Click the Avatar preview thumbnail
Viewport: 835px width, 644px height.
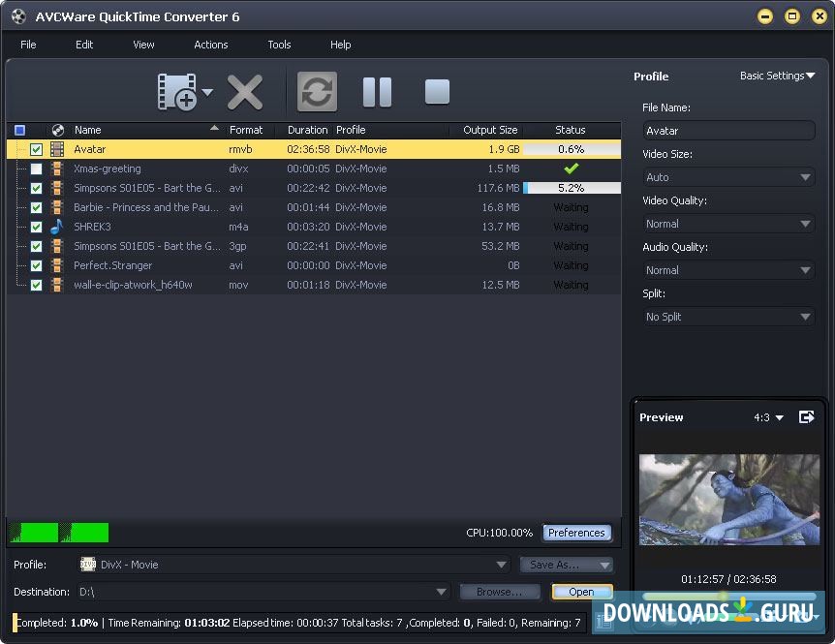click(728, 499)
